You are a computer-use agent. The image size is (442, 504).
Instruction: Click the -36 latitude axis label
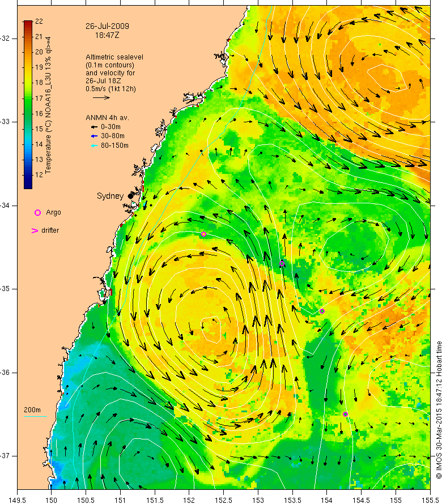pos(5,373)
